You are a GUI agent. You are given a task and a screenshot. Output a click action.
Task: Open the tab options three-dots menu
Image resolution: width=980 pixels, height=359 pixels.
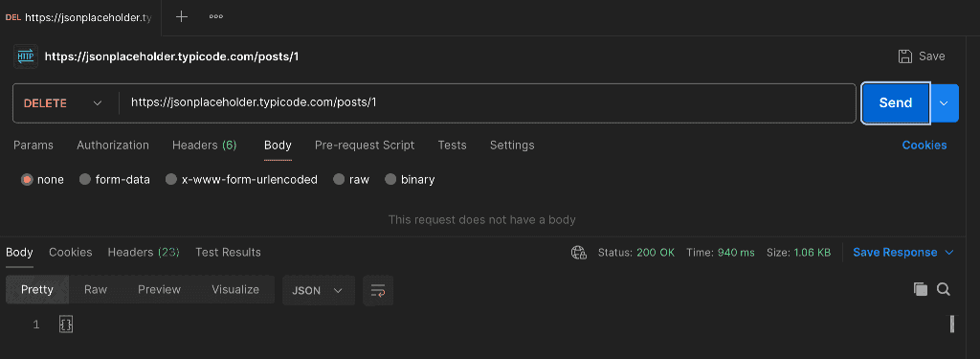[216, 17]
